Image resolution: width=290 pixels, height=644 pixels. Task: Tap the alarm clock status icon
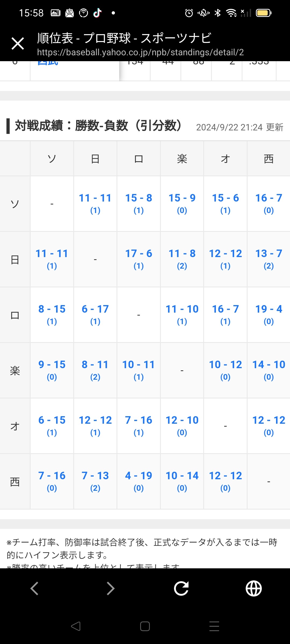point(189,13)
